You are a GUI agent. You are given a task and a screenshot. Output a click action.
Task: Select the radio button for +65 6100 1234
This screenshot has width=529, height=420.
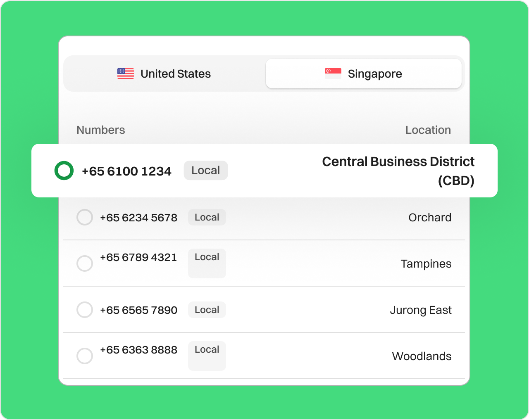(64, 171)
